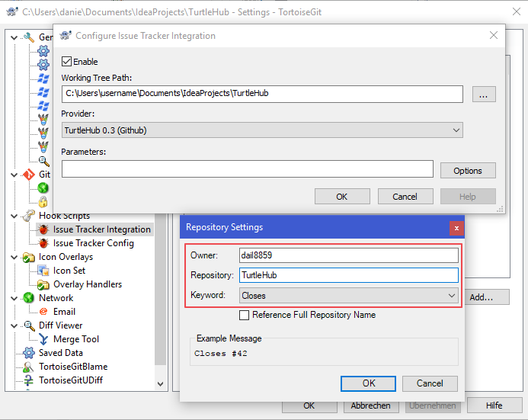Click the Overlay Handlers folder icon

43,284
